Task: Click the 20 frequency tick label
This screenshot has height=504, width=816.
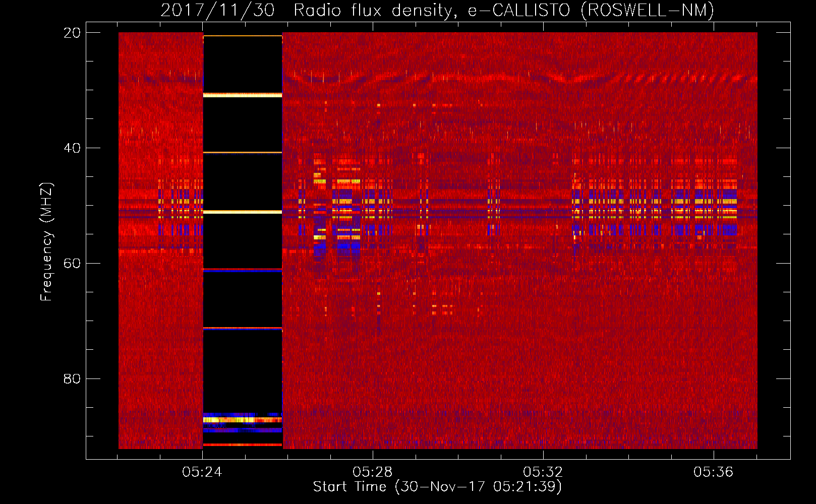Action: 72,33
